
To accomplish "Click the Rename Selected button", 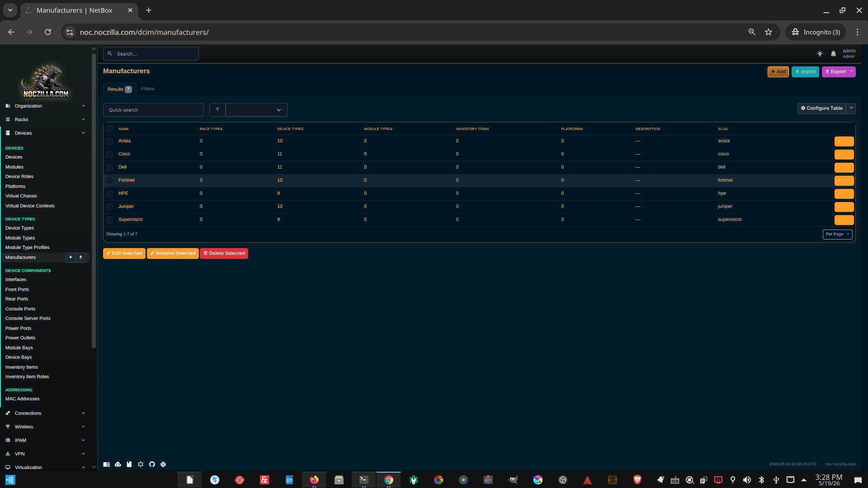I will [173, 253].
